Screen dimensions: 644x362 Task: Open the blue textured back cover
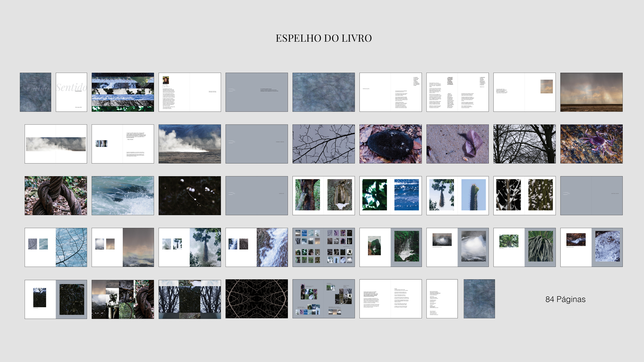click(x=479, y=299)
